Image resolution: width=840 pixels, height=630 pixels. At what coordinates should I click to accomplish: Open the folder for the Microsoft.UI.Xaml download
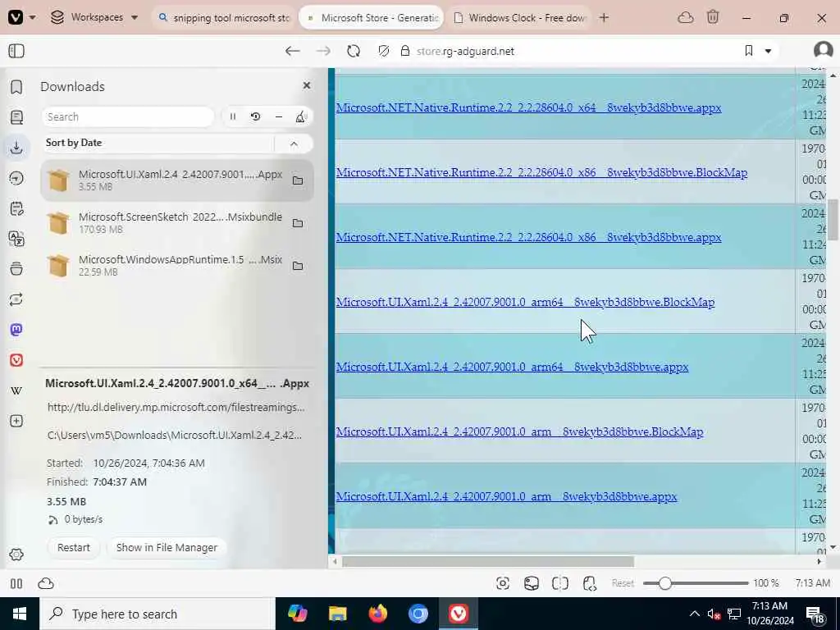(298, 180)
